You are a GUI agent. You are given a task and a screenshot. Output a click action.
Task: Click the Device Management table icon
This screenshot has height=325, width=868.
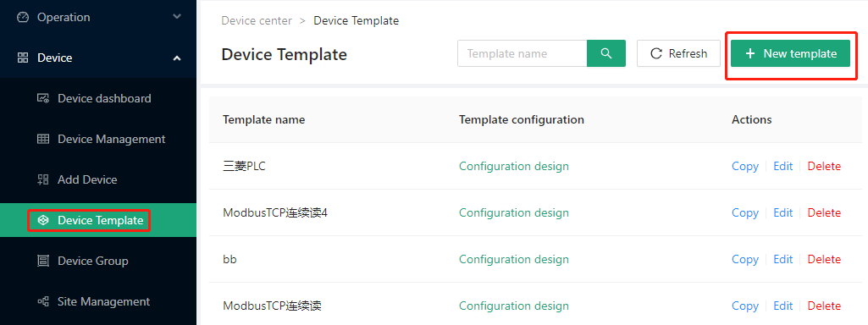(x=43, y=139)
